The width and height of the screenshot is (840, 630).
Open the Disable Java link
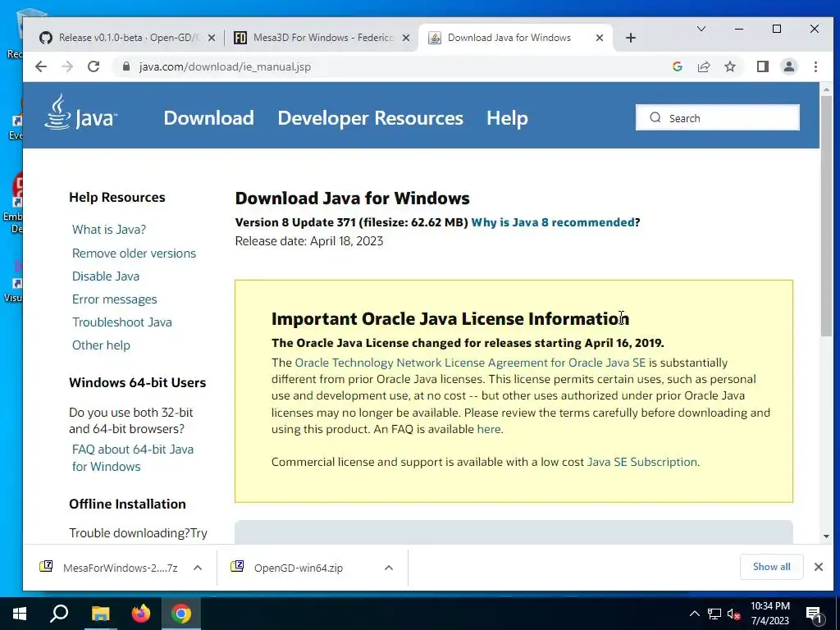click(x=106, y=276)
